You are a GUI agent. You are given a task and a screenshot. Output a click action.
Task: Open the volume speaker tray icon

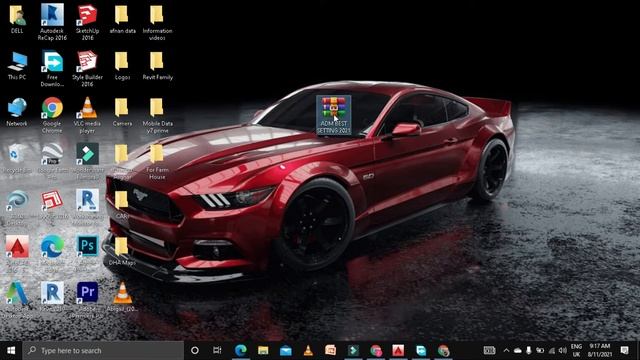tap(563, 350)
